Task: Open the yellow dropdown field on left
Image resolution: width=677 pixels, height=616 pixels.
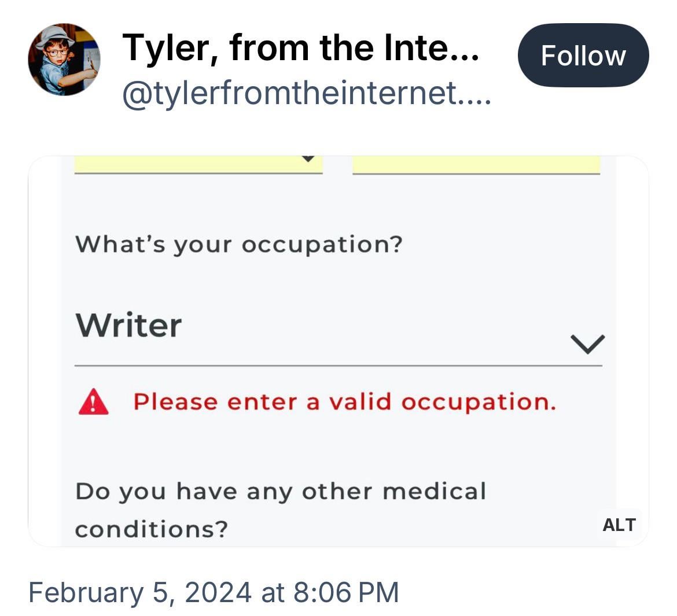Action: pyautogui.click(x=198, y=164)
